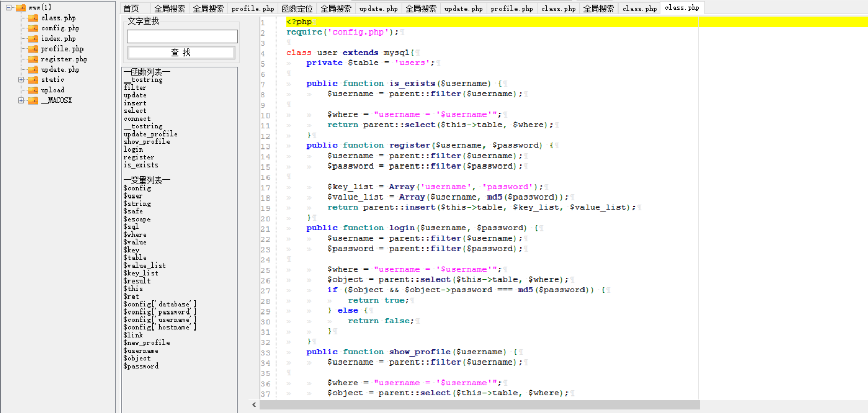This screenshot has height=413, width=868.
Task: Expand the __MACOSX folder node
Action: click(x=21, y=100)
